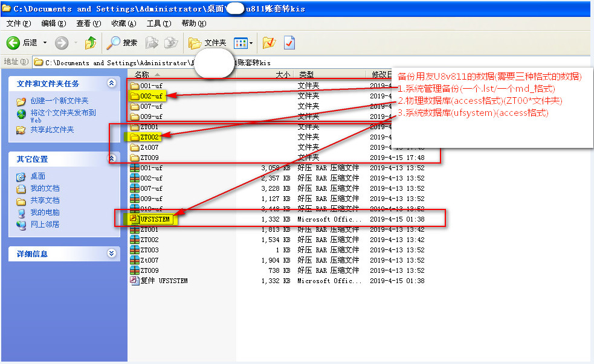This screenshot has width=594, height=364.
Task: Click 创建一个新文件夹 task link
Action: tap(59, 101)
